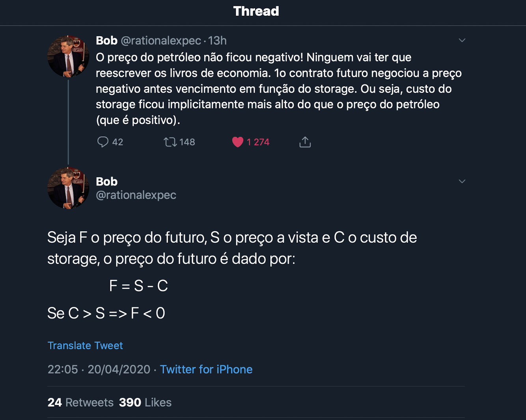Click the 1 274 likes count
The width and height of the screenshot is (526, 420).
258,142
